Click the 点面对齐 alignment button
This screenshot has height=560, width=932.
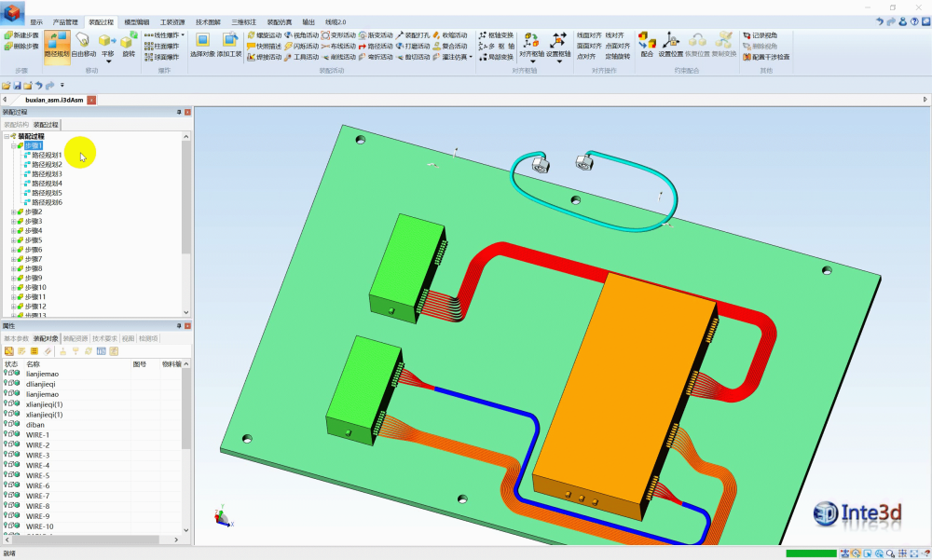pyautogui.click(x=618, y=46)
